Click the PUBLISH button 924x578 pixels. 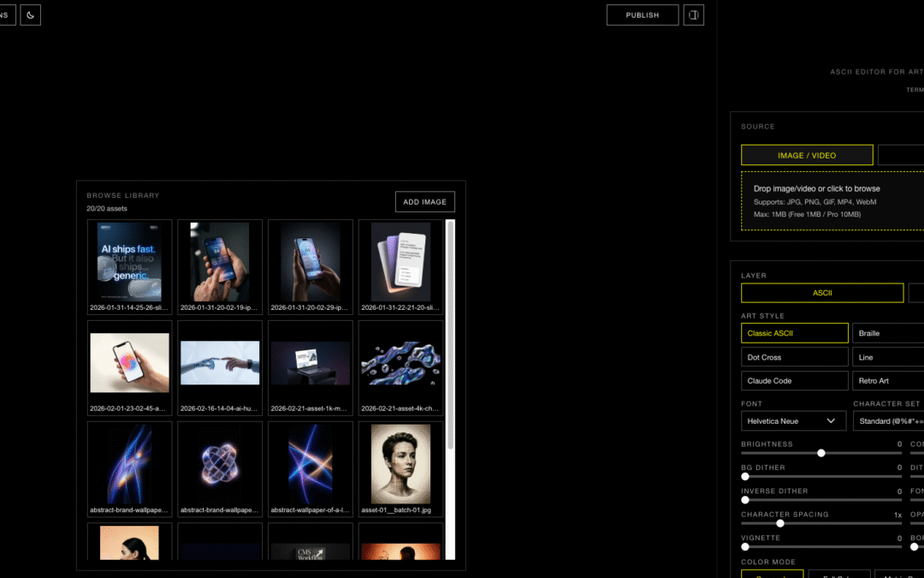pos(643,15)
